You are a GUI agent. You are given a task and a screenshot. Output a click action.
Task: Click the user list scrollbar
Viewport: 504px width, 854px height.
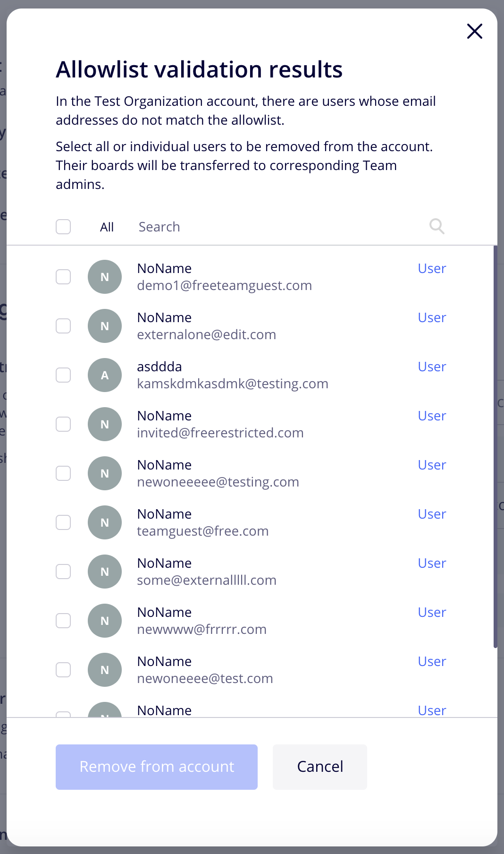(x=495, y=446)
